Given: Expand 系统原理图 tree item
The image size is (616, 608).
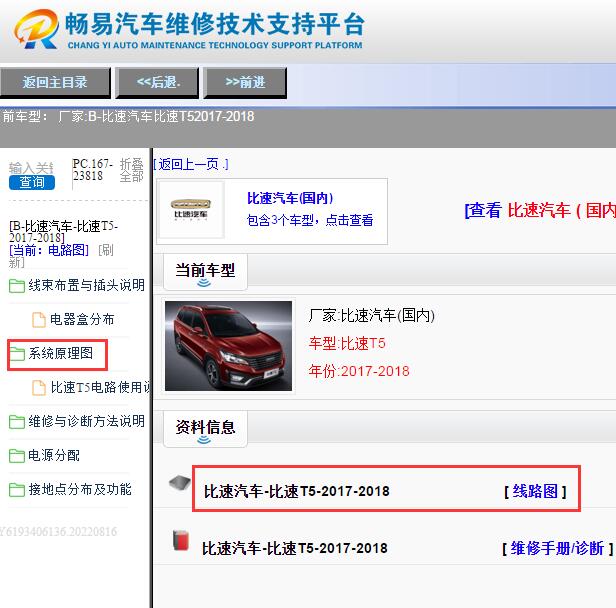Looking at the screenshot, I should coord(60,353).
